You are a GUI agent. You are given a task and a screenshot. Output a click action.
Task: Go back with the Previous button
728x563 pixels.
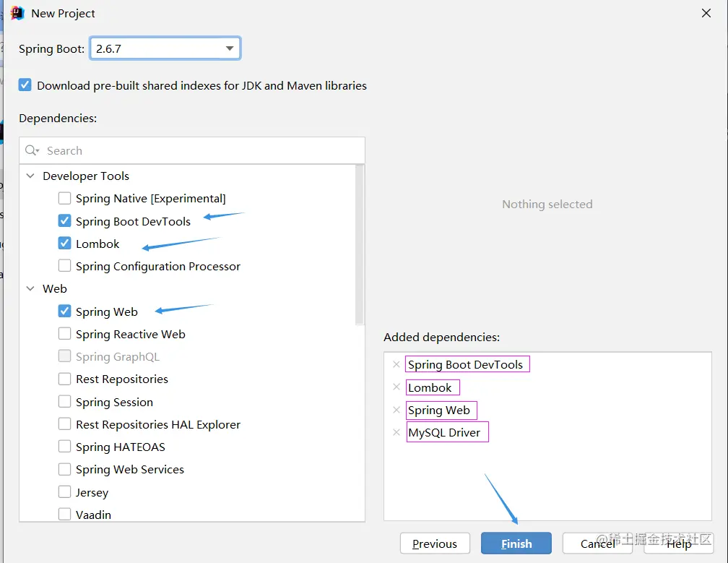(x=435, y=543)
